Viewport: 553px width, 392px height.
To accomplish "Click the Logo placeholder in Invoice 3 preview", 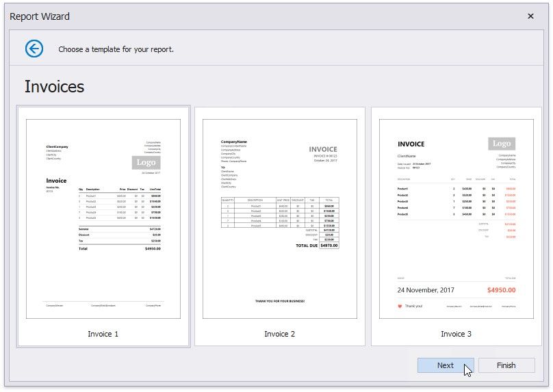I will [x=502, y=144].
